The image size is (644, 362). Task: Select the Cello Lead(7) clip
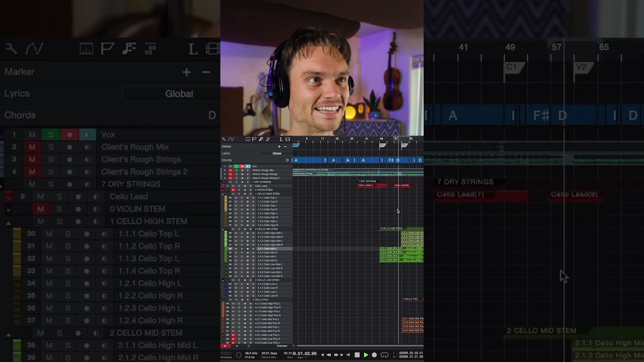tap(372, 186)
